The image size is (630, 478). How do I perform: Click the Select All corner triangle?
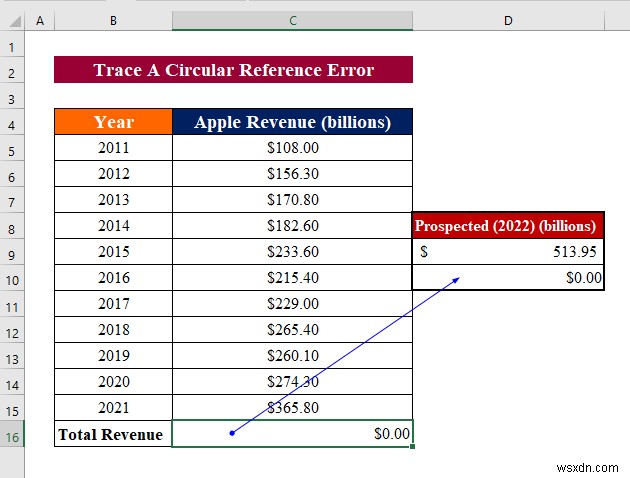(14, 21)
